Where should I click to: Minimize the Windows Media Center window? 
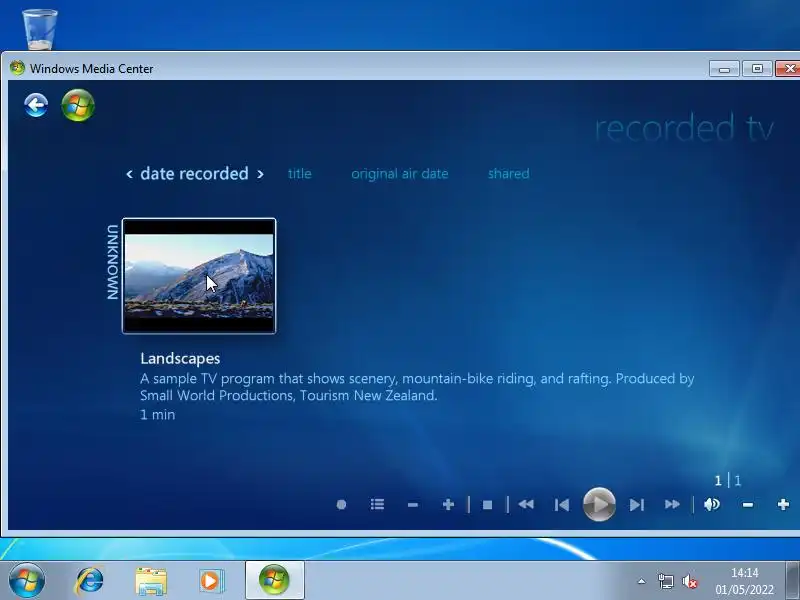coord(724,69)
